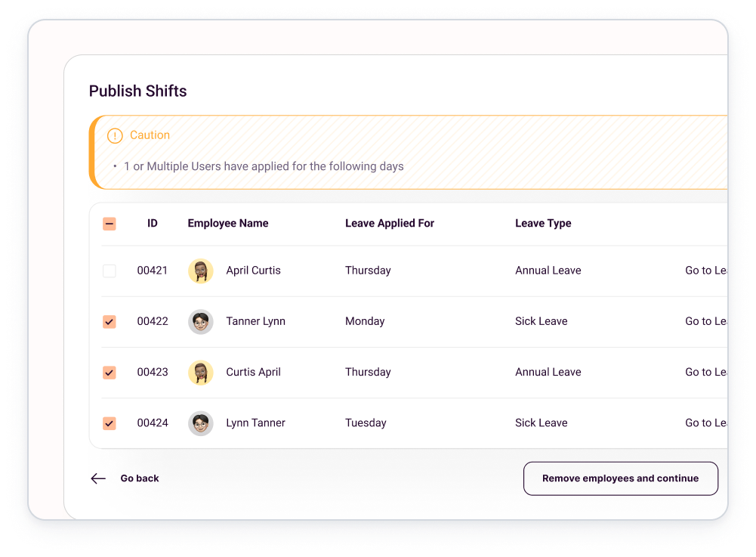Click Curtis April's profile avatar
This screenshot has height=557, width=756.
click(x=200, y=372)
